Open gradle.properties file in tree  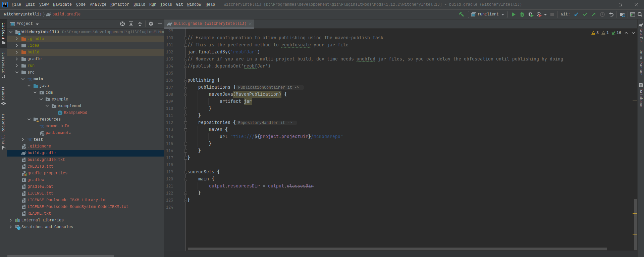pos(47,173)
